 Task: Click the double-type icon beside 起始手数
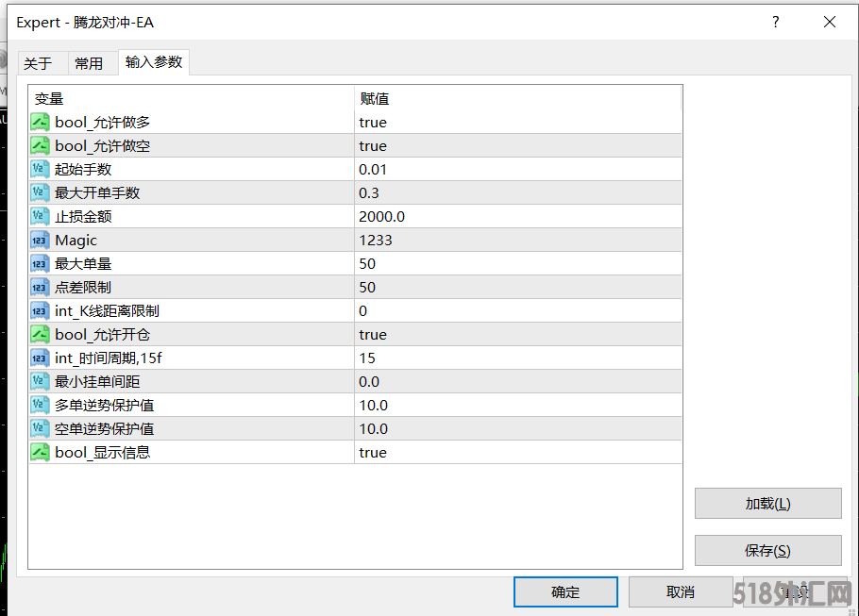(x=40, y=169)
